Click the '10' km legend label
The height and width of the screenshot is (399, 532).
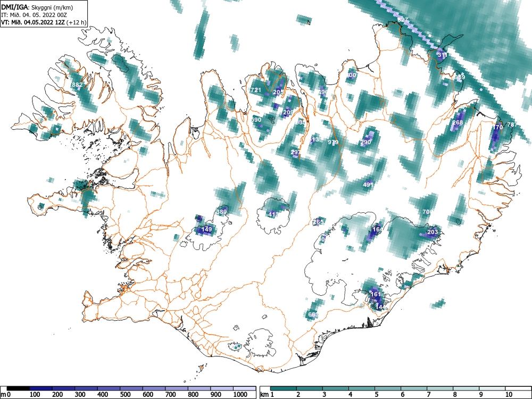click(x=509, y=394)
